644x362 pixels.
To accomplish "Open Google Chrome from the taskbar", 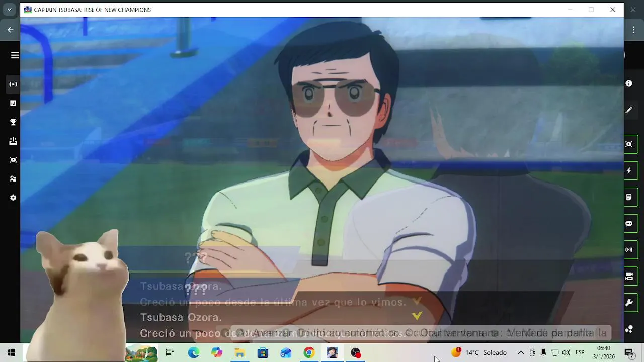I will (x=309, y=353).
